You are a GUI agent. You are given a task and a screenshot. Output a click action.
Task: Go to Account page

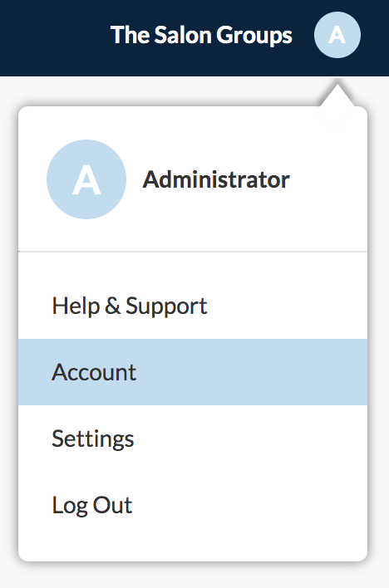coord(193,372)
